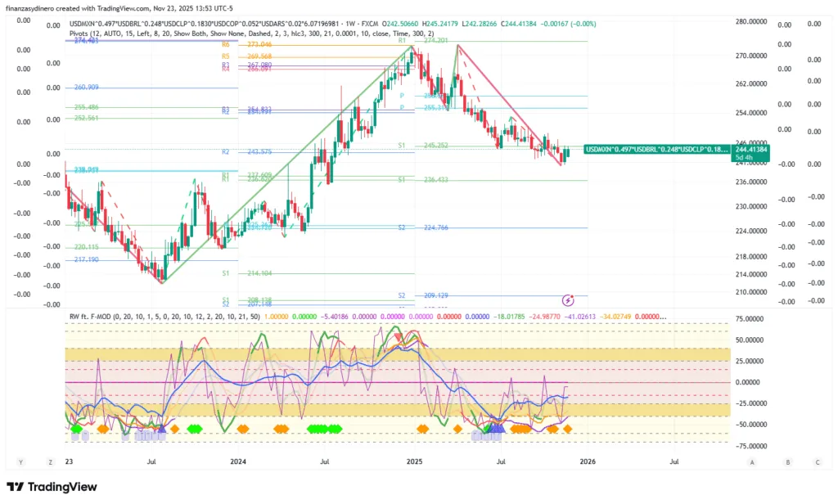The height and width of the screenshot is (504, 838).
Task: Click the 2026 label on the time axis
Action: coord(587,462)
